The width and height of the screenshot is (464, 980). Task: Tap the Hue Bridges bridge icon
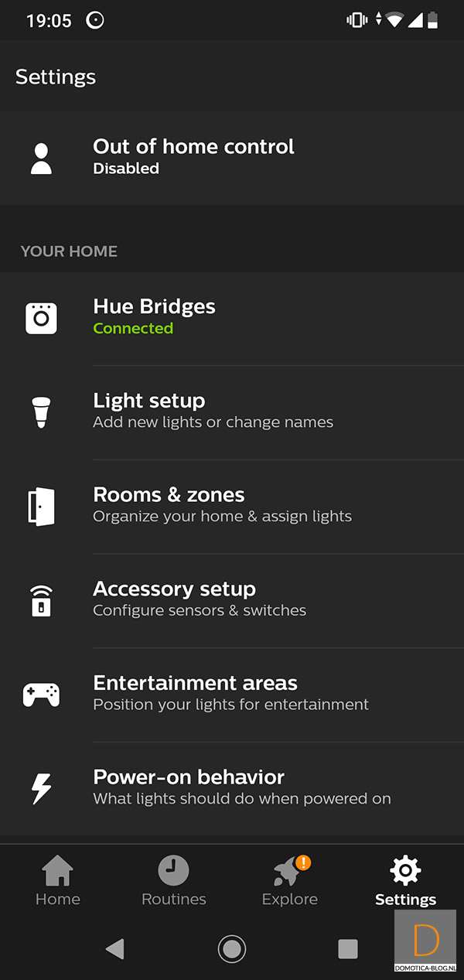click(41, 317)
